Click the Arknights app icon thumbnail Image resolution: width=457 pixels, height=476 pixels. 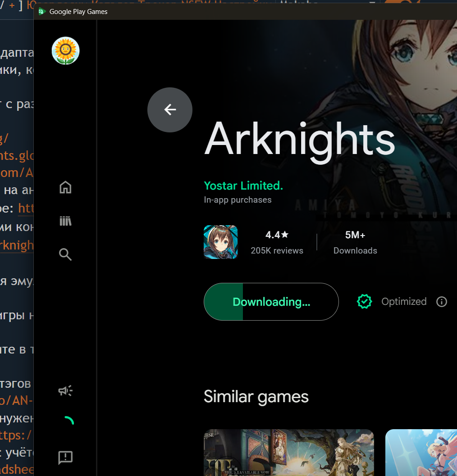coord(220,242)
